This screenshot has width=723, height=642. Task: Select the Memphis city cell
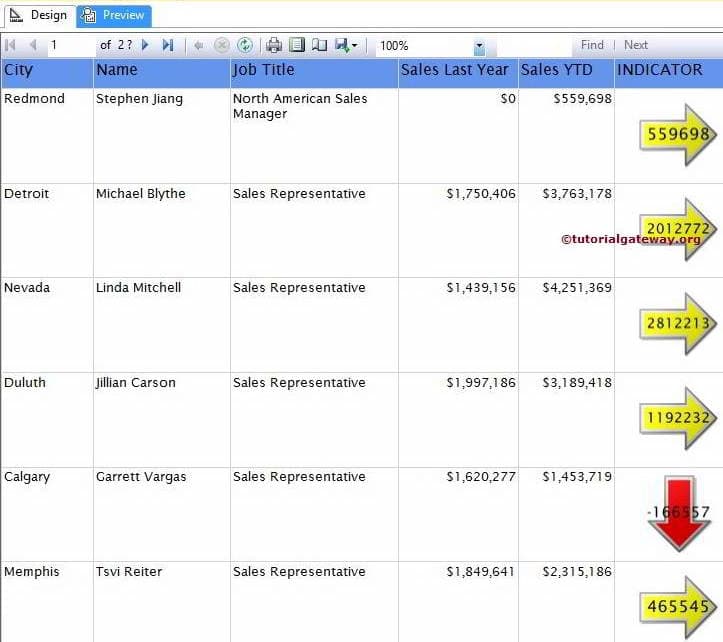click(x=47, y=602)
